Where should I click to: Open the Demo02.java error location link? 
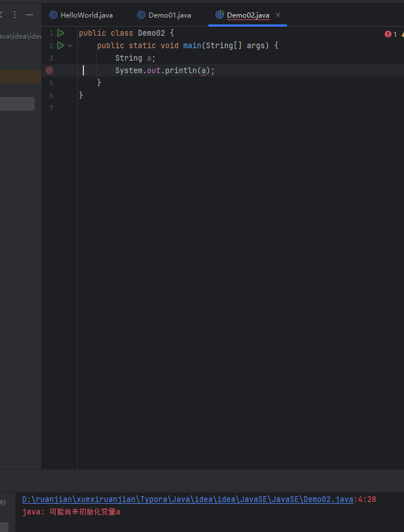coord(188,499)
